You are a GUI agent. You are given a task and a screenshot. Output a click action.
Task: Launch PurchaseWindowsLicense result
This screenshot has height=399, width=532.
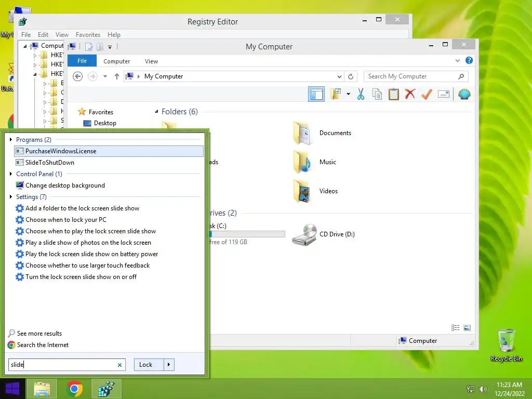(x=109, y=151)
